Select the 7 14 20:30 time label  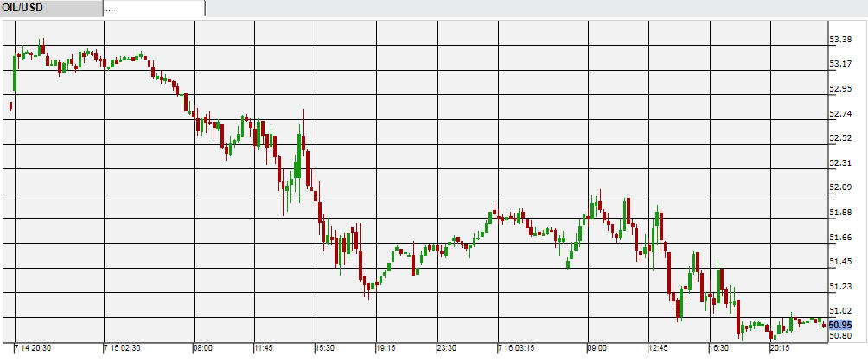click(31, 348)
